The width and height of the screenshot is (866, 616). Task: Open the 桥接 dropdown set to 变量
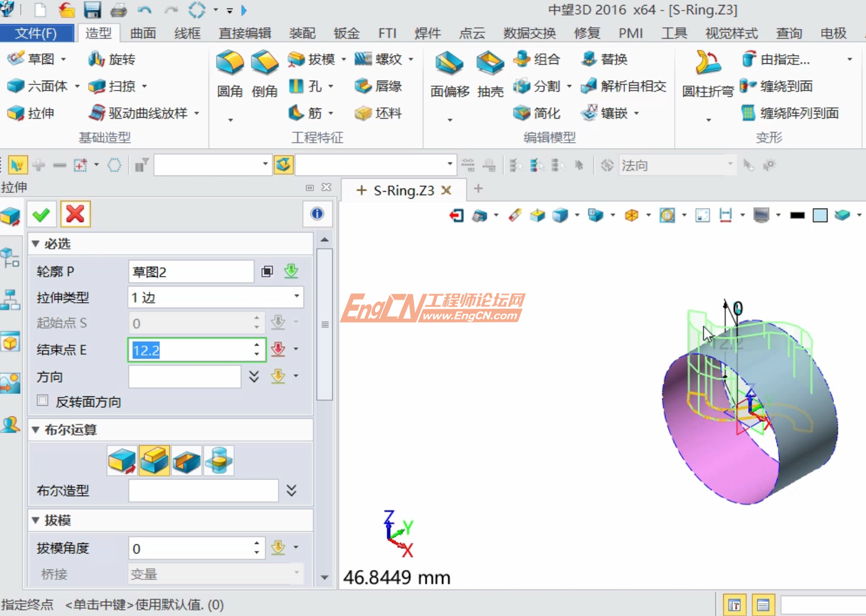pyautogui.click(x=215, y=574)
